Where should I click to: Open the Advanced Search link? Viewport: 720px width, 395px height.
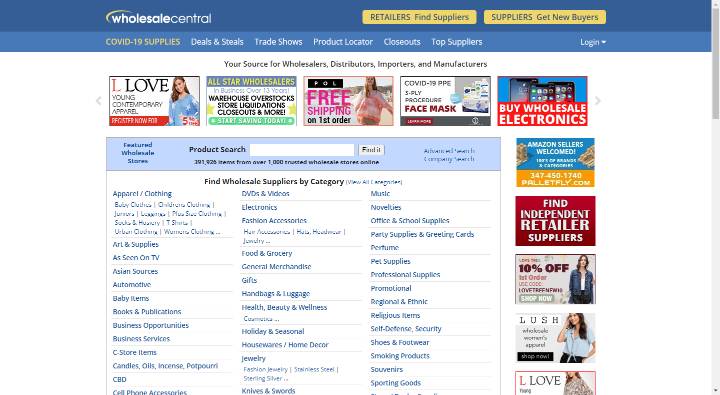(449, 151)
